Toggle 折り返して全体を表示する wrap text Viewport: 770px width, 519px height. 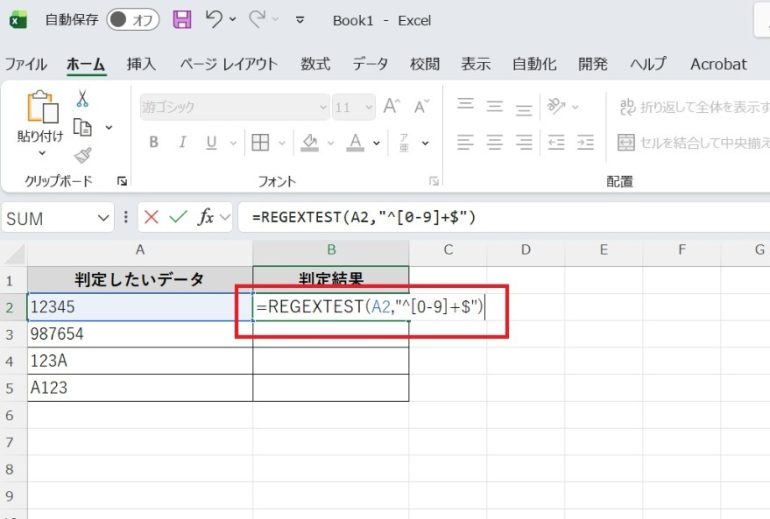pos(694,107)
